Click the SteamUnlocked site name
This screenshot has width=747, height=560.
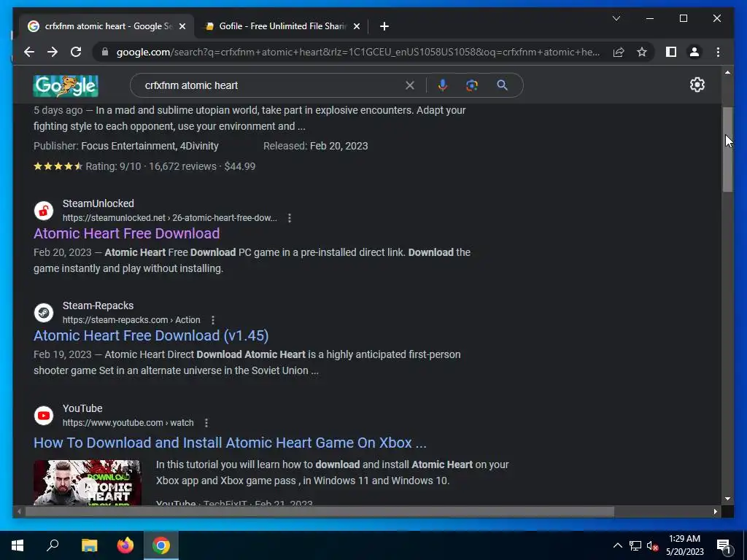pos(98,203)
